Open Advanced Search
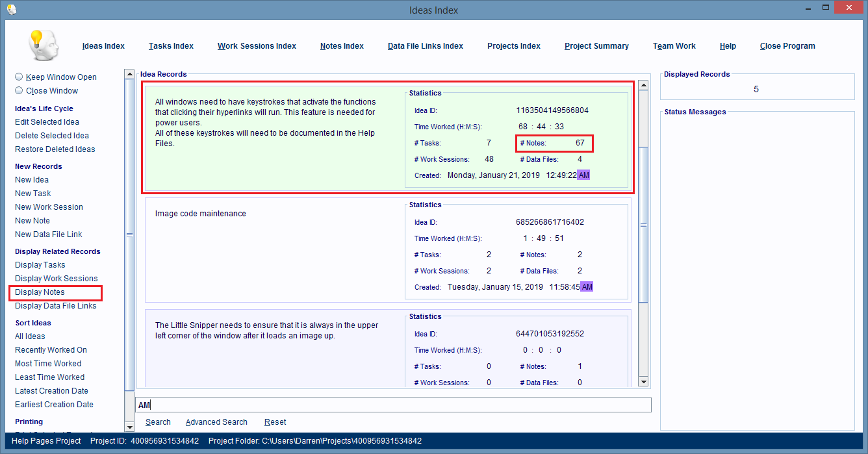This screenshot has width=868, height=454. 216,422
